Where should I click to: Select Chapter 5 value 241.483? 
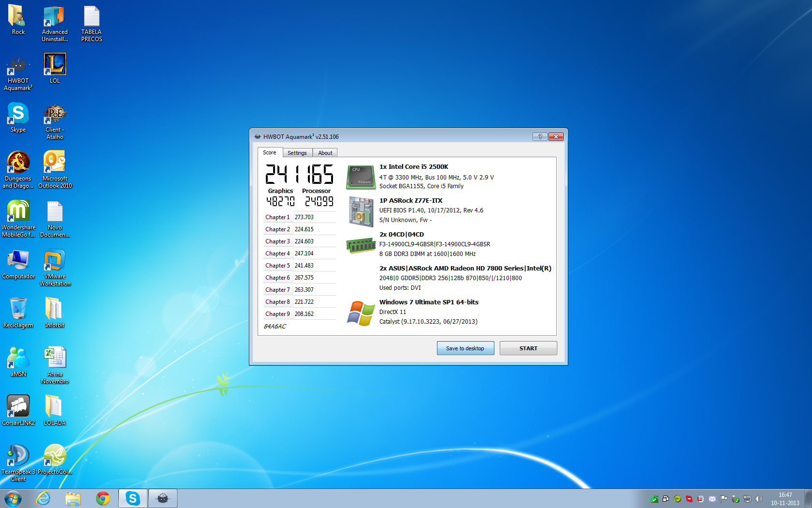(x=304, y=266)
